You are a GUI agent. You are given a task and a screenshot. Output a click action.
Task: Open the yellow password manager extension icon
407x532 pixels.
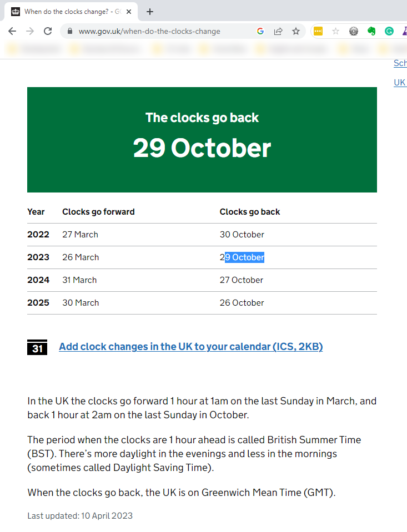click(318, 32)
